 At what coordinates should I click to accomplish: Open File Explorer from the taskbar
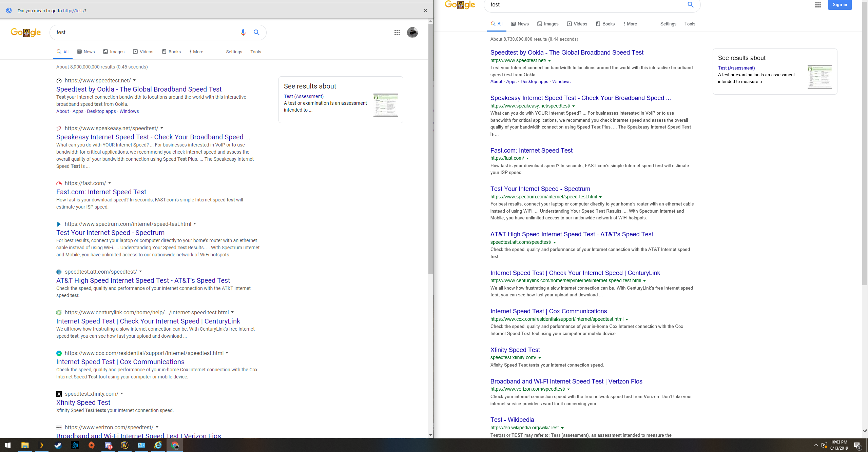pos(25,445)
